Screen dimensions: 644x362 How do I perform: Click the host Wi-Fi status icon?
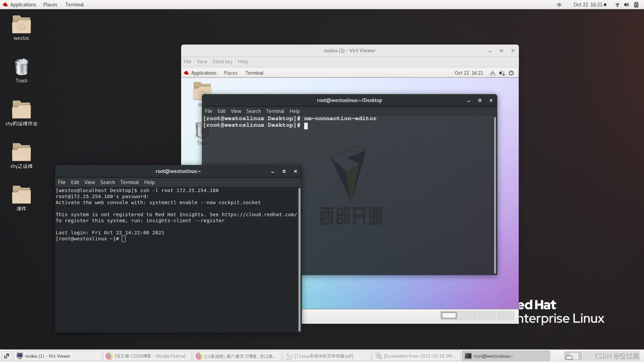[x=617, y=5]
